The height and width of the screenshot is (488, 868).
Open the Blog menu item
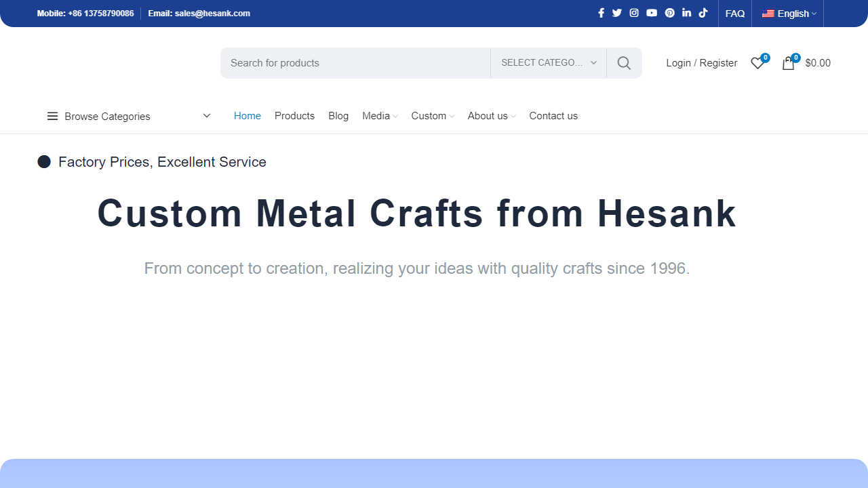pos(338,116)
